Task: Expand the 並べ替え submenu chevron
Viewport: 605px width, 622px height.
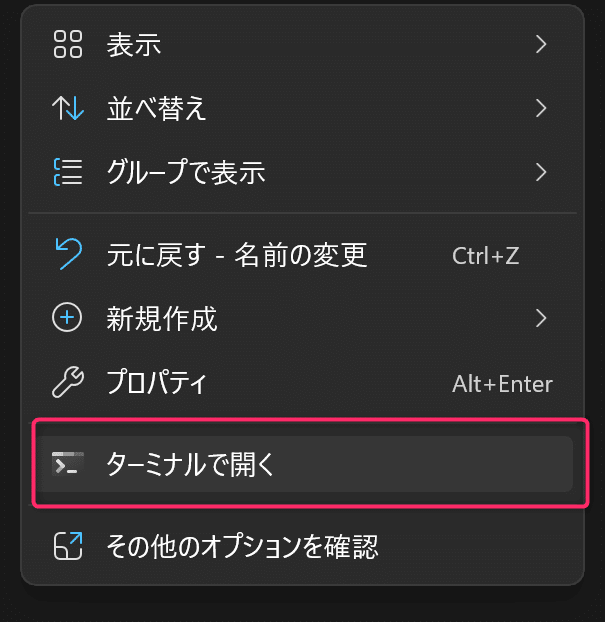Action: coord(541,108)
